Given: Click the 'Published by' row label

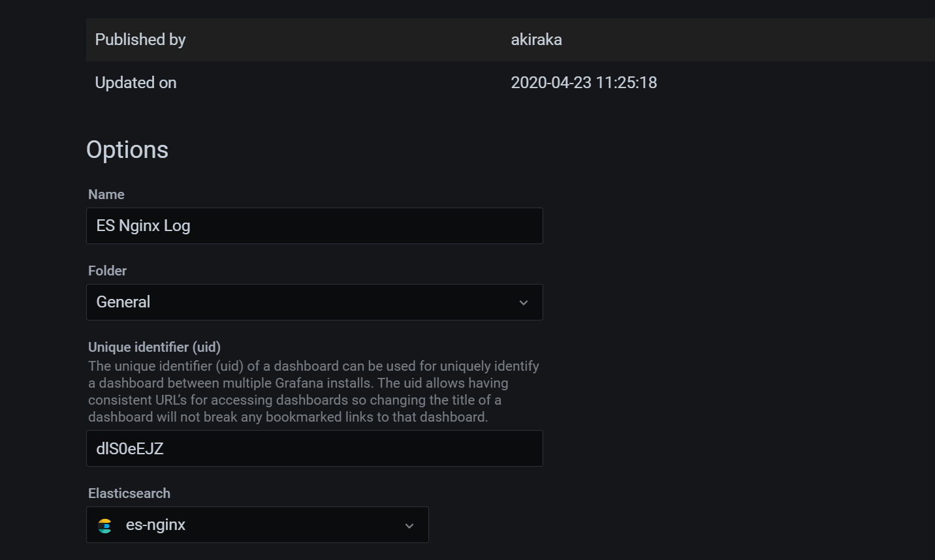Looking at the screenshot, I should coord(140,40).
